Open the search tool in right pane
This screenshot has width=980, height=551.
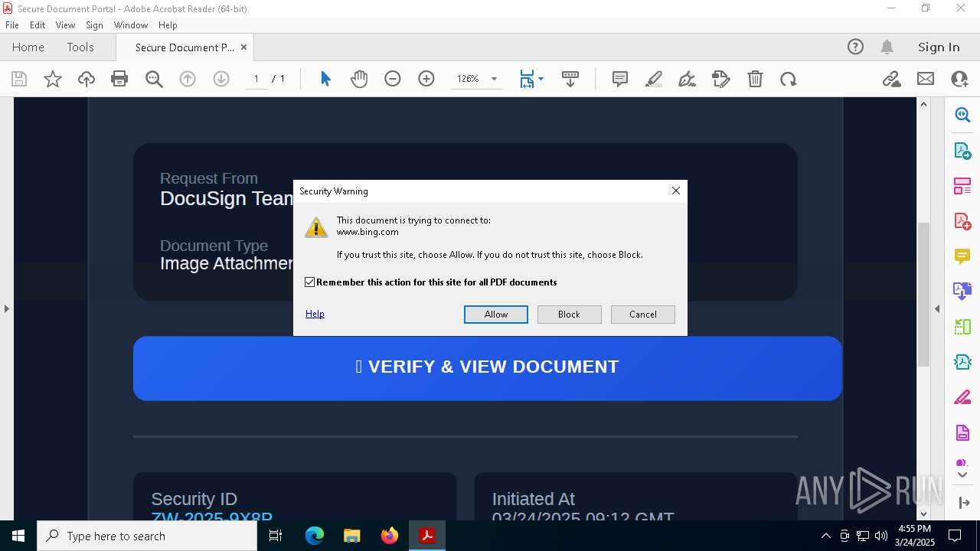click(962, 115)
